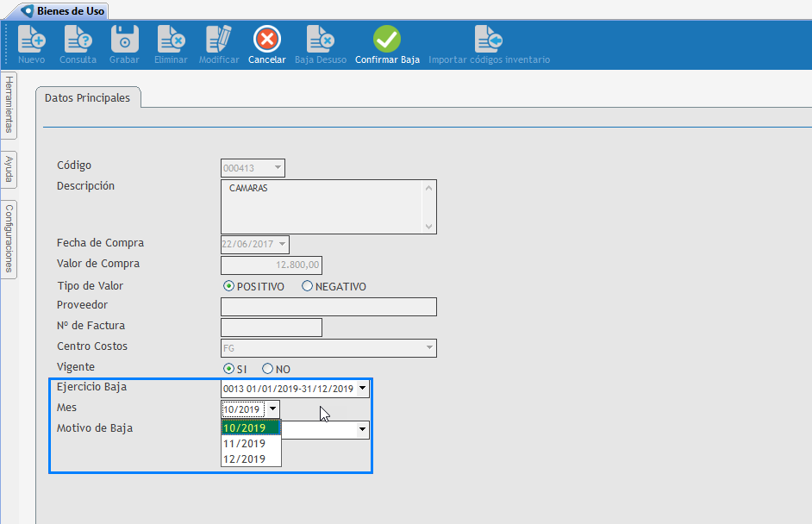
Task: Select the NEGATIVO radio button
Action: pyautogui.click(x=307, y=286)
